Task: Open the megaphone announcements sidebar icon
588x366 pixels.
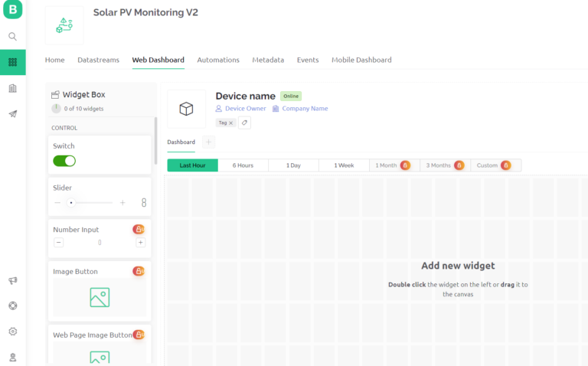Action: [x=13, y=280]
